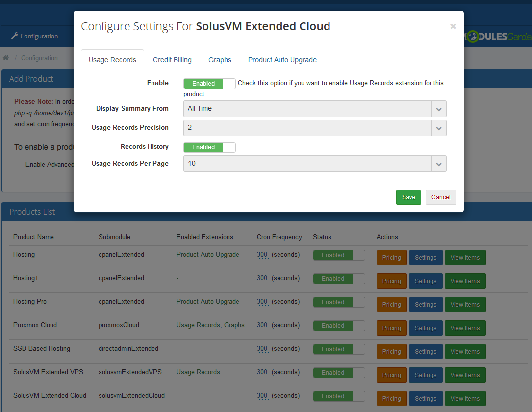
Task: Edit cron frequency 300 for Hosting Pro
Action: [x=262, y=301]
